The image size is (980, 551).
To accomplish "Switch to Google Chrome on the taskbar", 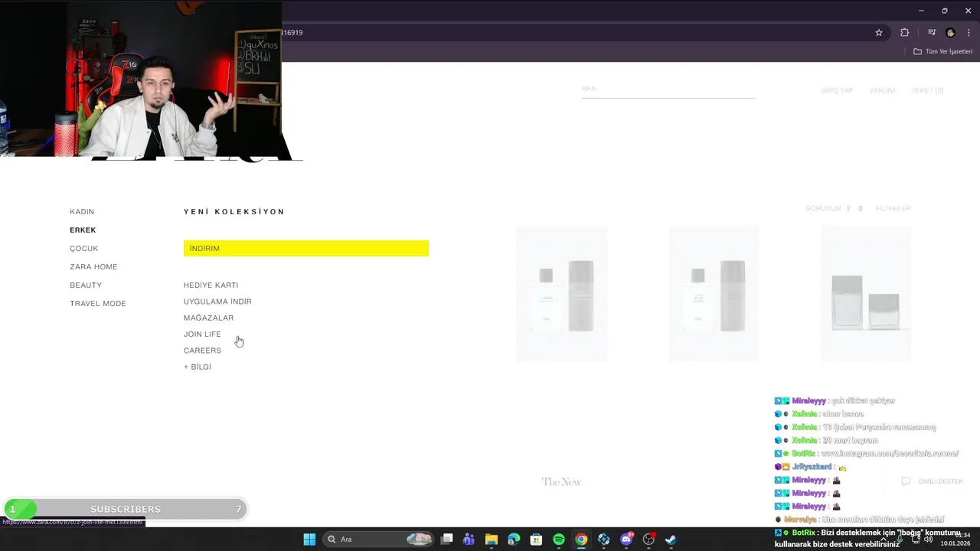I will (581, 540).
